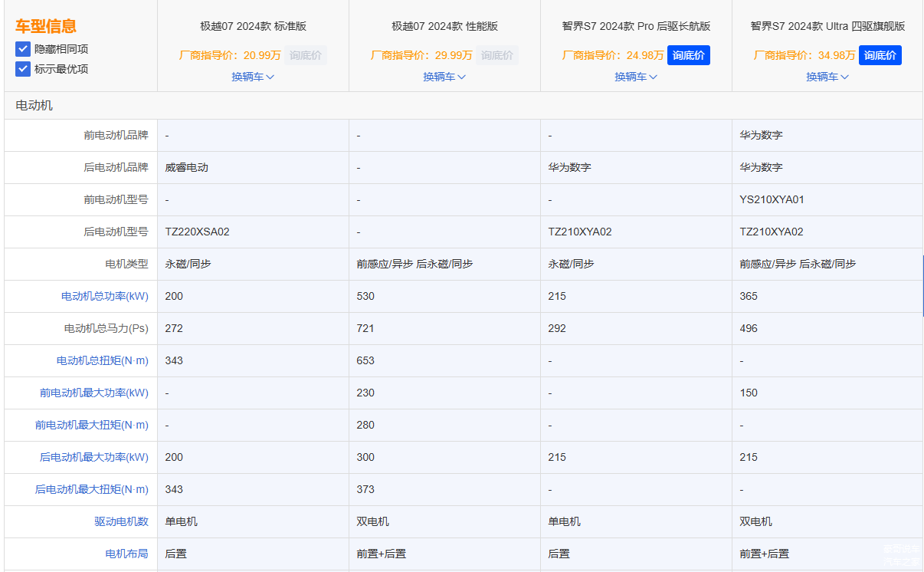Select the horsepower value 496
This screenshot has height=572, width=924.
[749, 328]
